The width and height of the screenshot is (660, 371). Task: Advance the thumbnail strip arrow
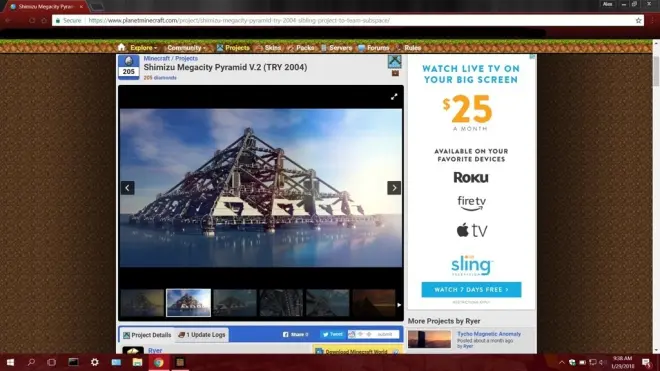399,304
